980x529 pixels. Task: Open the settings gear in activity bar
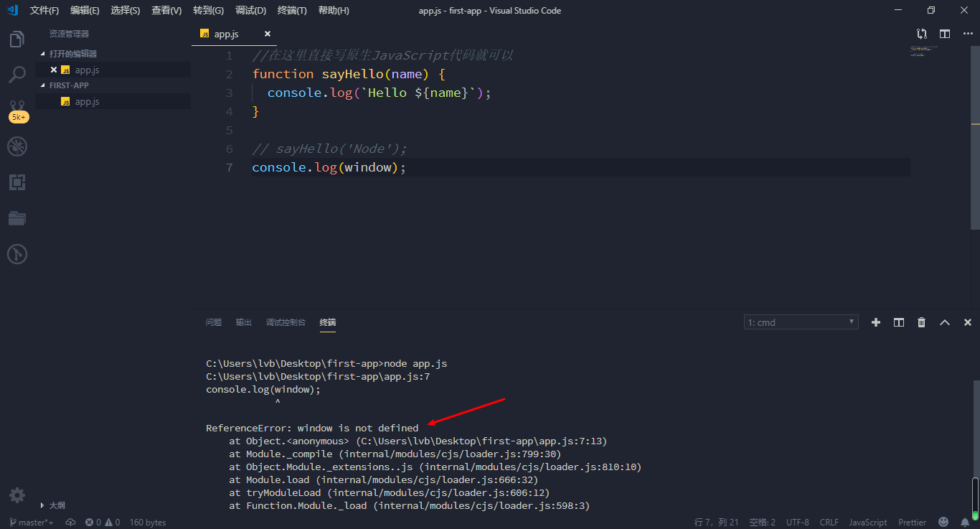(x=17, y=495)
